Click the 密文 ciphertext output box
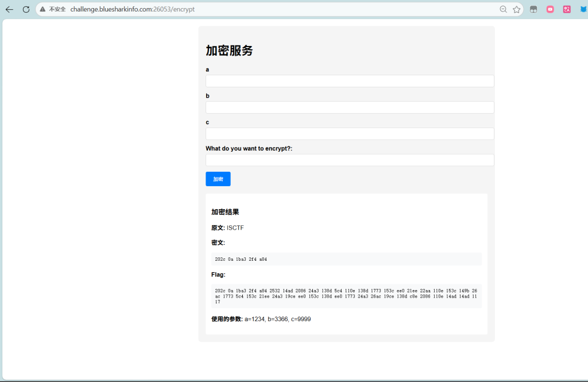Viewport: 588px width, 382px height. 346,259
